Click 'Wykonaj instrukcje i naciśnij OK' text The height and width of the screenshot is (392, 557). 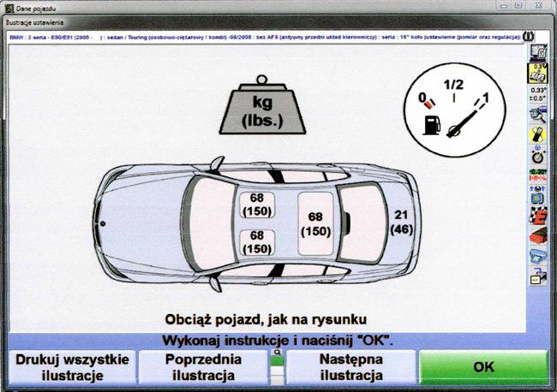point(277,341)
